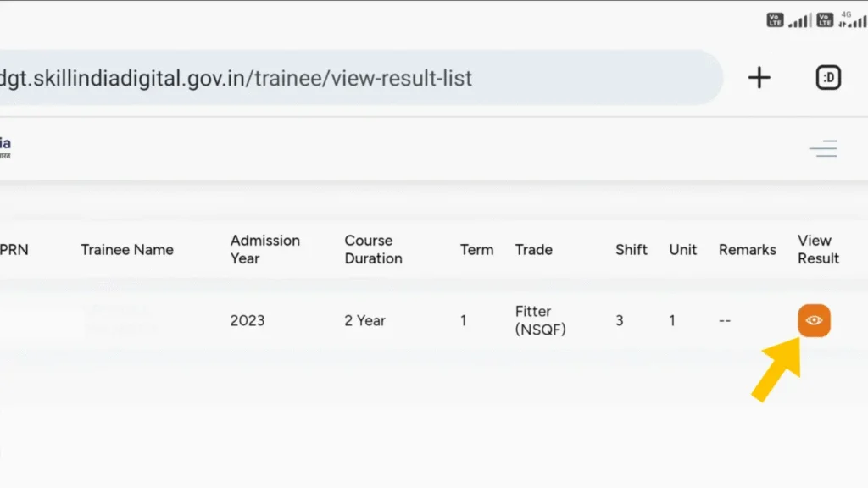868x488 pixels.
Task: View result using orange eye icon
Action: point(814,320)
